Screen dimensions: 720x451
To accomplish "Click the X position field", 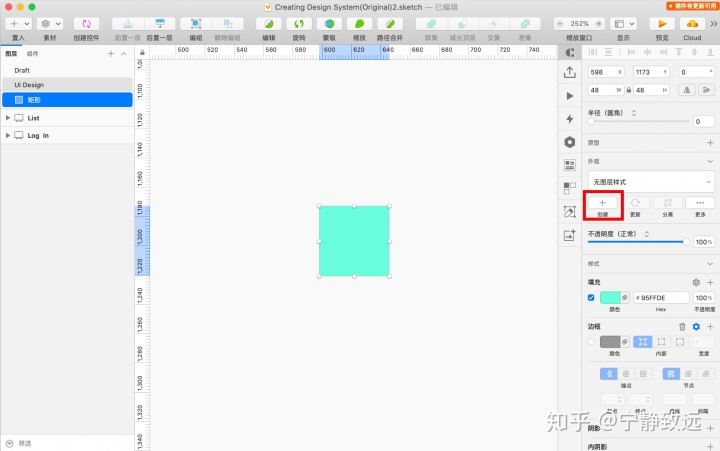I will pyautogui.click(x=606, y=72).
